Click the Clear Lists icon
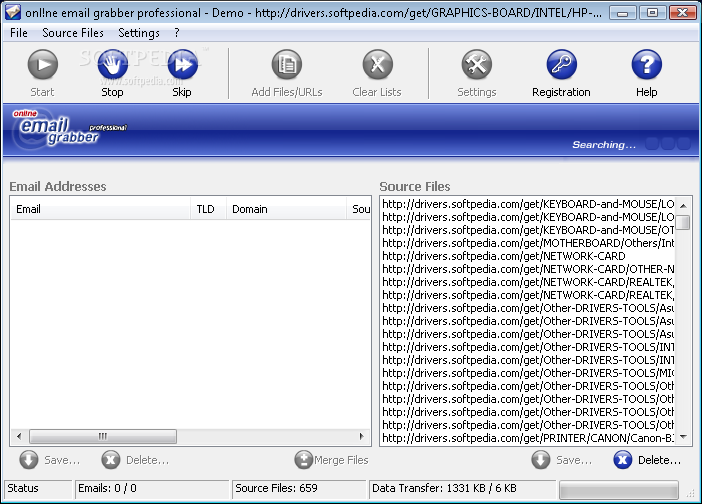Image resolution: width=702 pixels, height=504 pixels. (377, 65)
